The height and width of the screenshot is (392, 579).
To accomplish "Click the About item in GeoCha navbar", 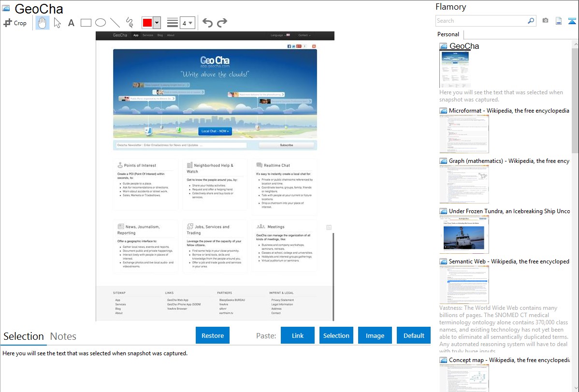I will coord(171,35).
